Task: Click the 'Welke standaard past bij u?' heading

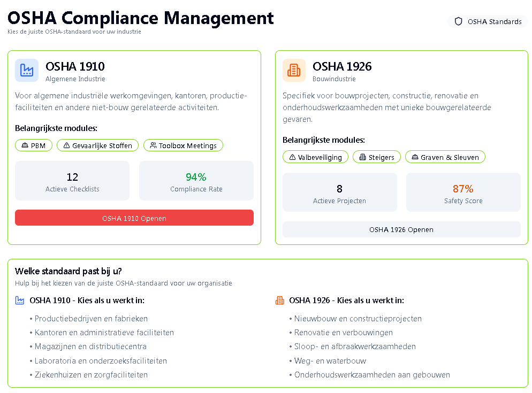Action: (x=68, y=271)
